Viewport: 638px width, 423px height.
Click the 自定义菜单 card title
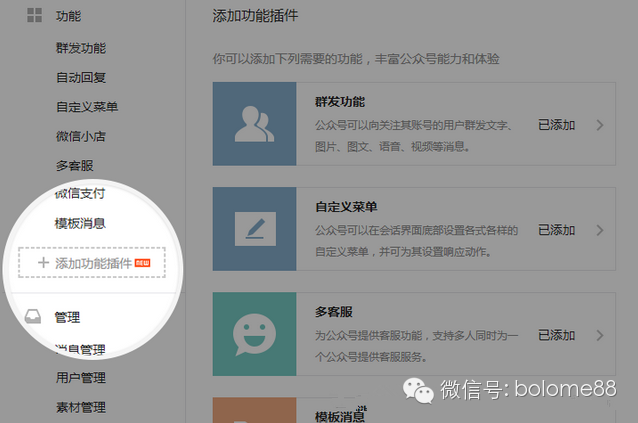[x=346, y=207]
